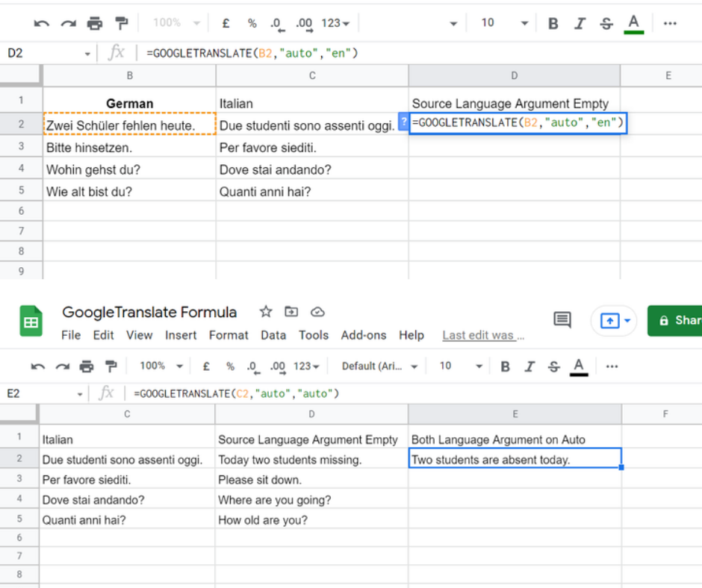Screen dimensions: 702x588
Task: Click the green Share button
Action: tap(676, 320)
